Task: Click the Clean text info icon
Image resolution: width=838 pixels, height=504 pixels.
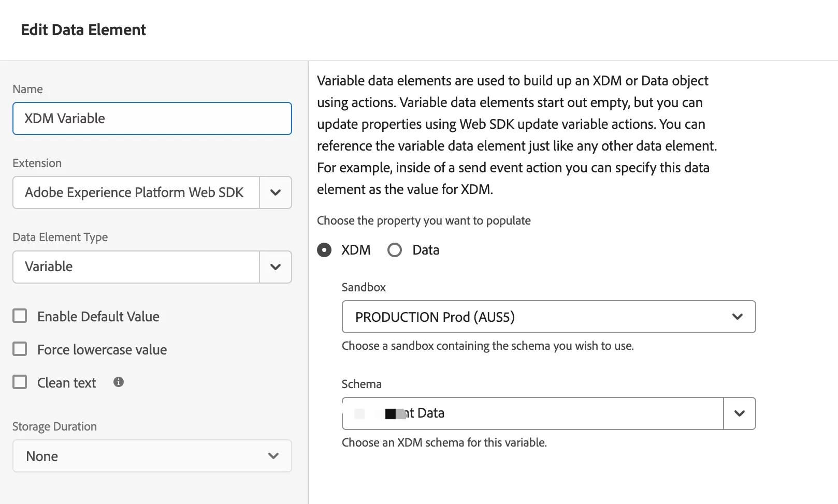Action: pos(119,382)
